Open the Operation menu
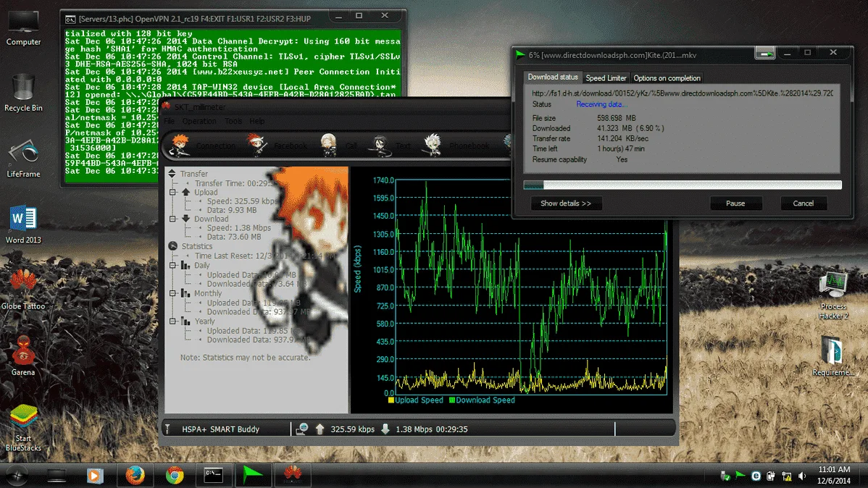The image size is (868, 488). (x=199, y=121)
